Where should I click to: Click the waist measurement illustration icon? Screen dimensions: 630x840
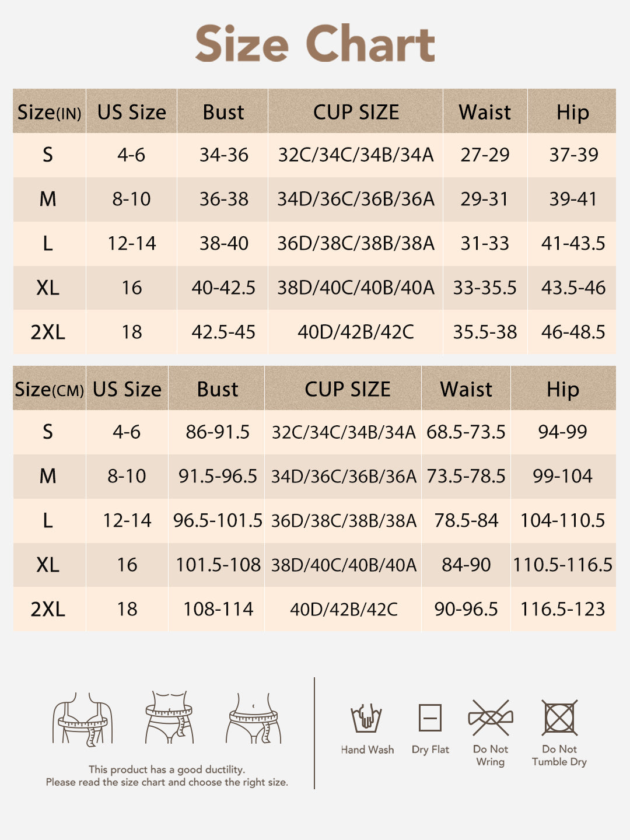(169, 717)
